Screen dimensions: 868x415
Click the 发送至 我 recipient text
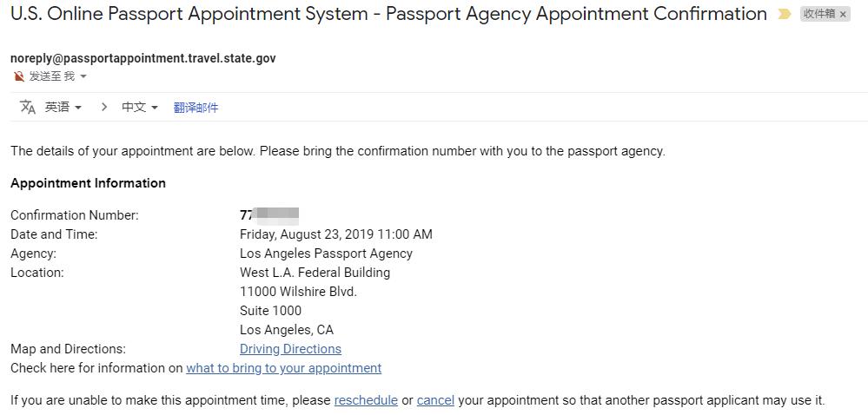pos(52,76)
